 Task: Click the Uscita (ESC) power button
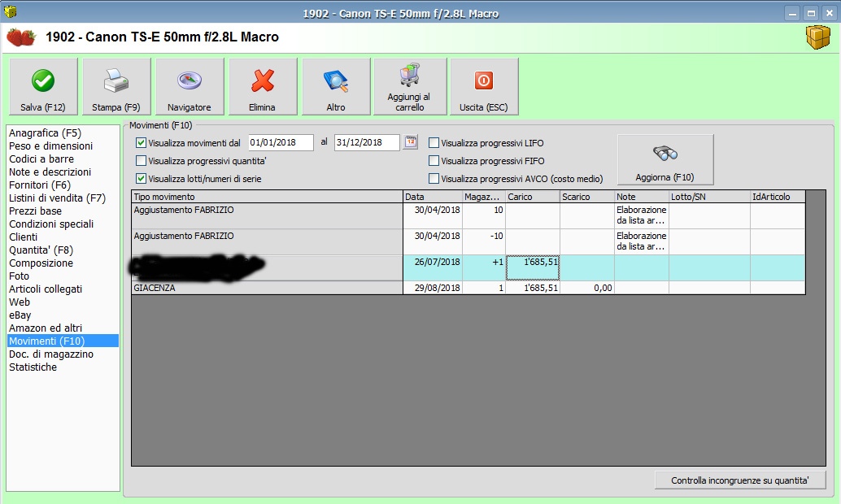coord(484,86)
